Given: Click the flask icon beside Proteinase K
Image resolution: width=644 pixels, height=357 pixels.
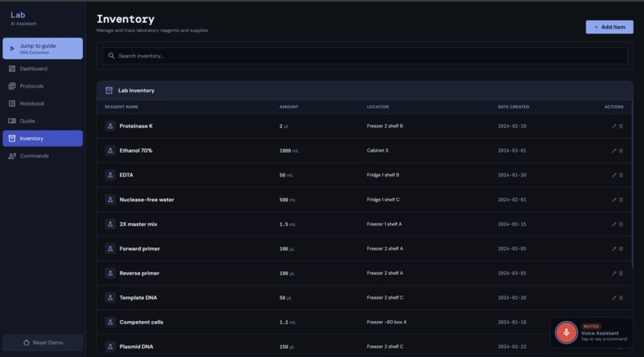Looking at the screenshot, I should click(110, 126).
